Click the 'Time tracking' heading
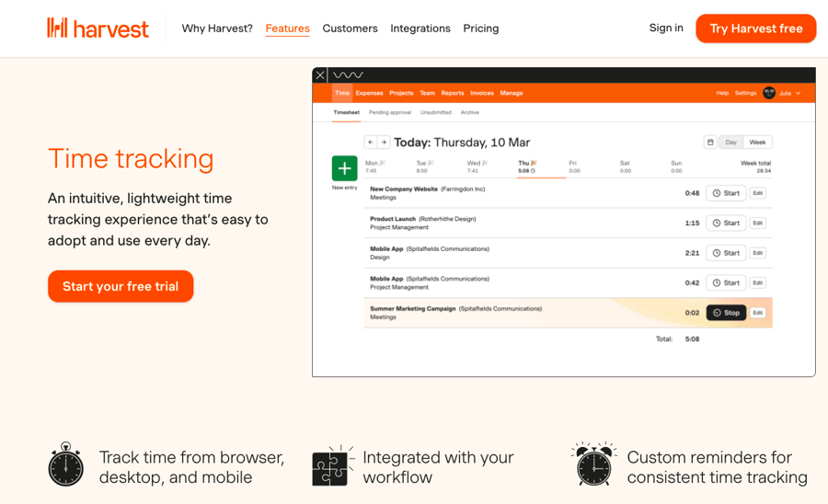The width and height of the screenshot is (828, 504). pos(131,158)
